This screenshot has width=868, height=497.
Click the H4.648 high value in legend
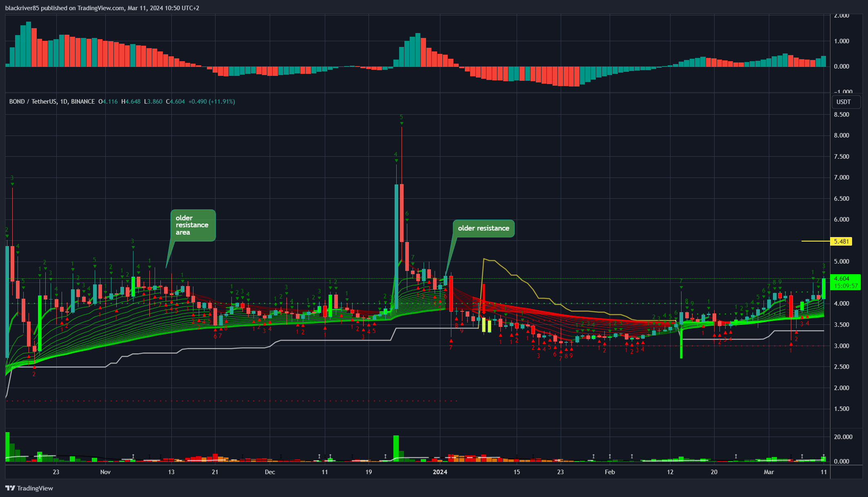(131, 102)
